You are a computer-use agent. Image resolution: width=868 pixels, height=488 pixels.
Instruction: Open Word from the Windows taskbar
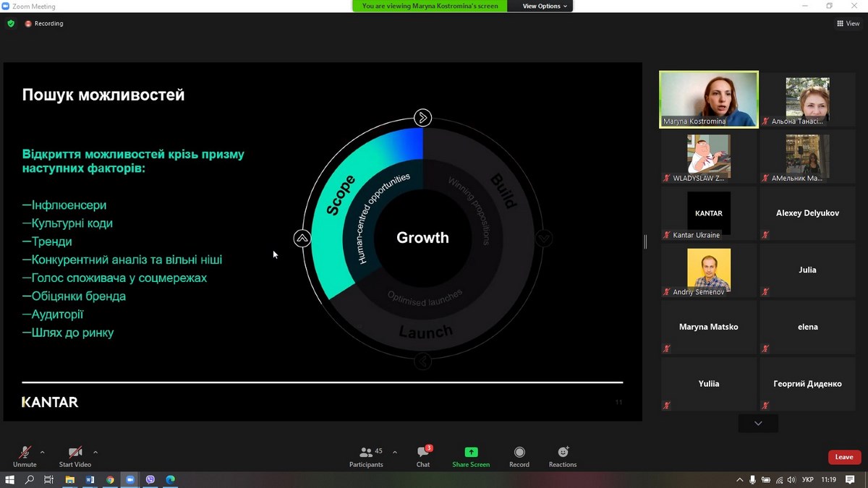(90, 479)
